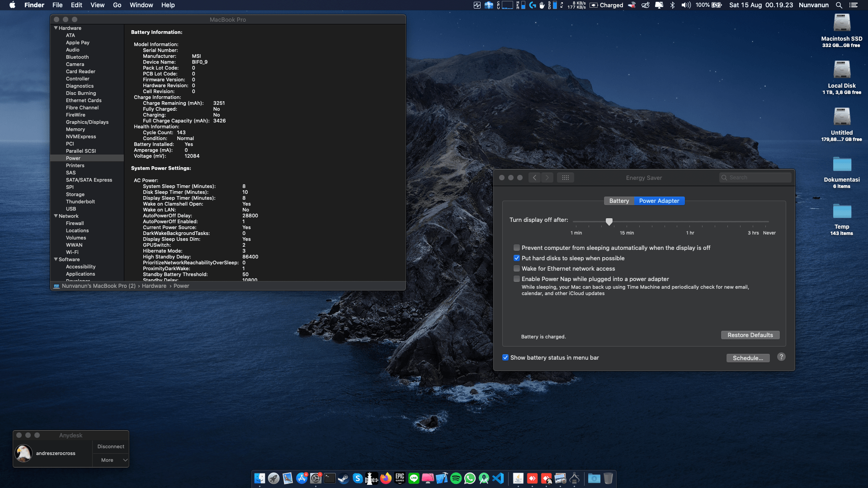The width and height of the screenshot is (868, 488).
Task: Uncheck Put hard disks to sleep
Action: coord(517,258)
